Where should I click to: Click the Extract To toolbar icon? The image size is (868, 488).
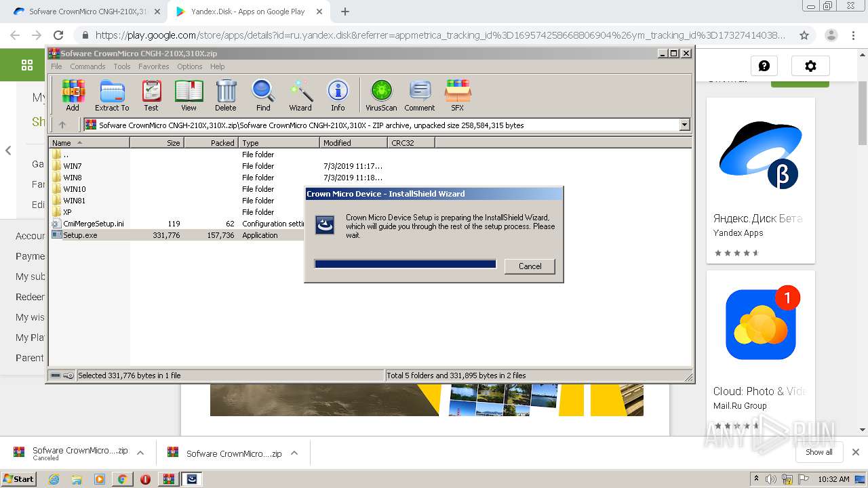coord(112,95)
